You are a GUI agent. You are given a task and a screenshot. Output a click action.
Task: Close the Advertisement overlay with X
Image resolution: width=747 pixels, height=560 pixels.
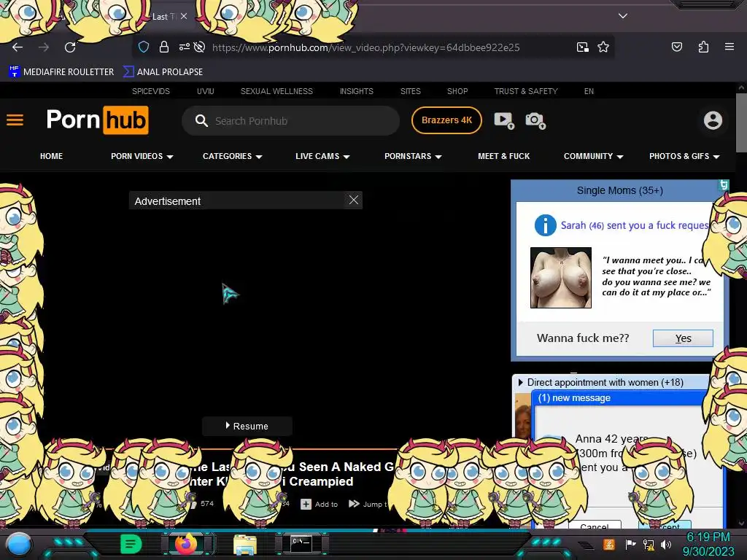354,200
